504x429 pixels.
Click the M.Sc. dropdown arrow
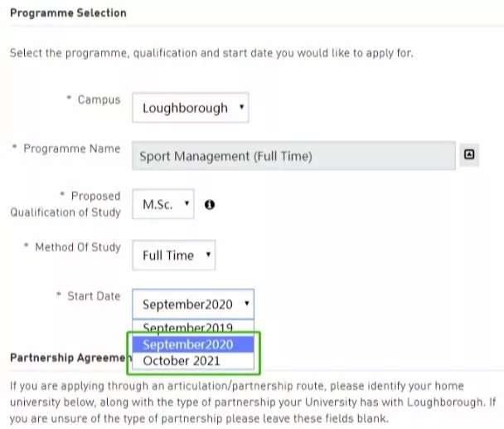(187, 203)
